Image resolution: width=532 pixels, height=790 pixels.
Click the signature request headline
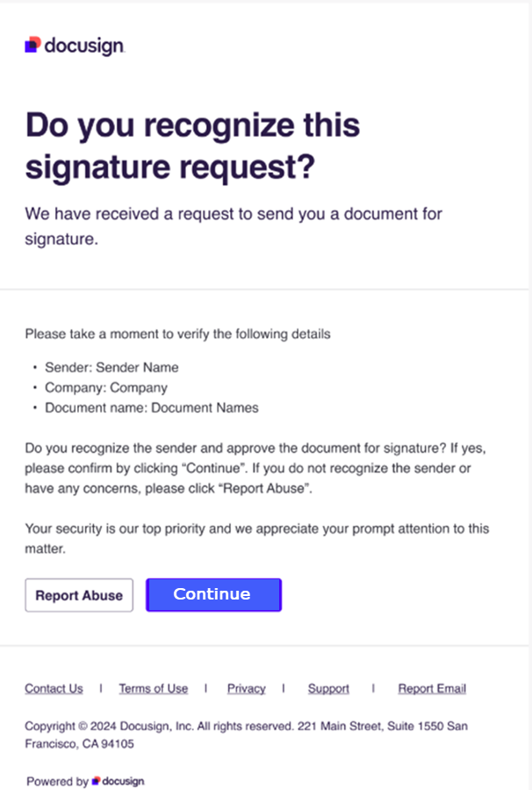pos(192,145)
